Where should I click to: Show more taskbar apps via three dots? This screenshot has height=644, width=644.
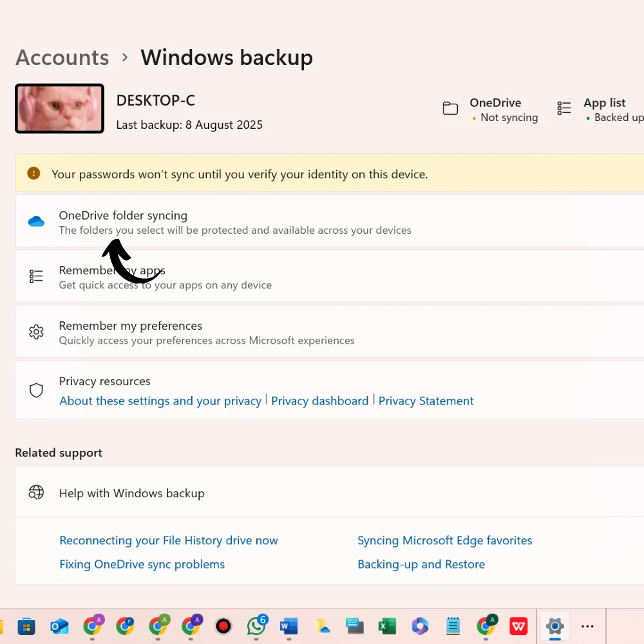point(588,627)
